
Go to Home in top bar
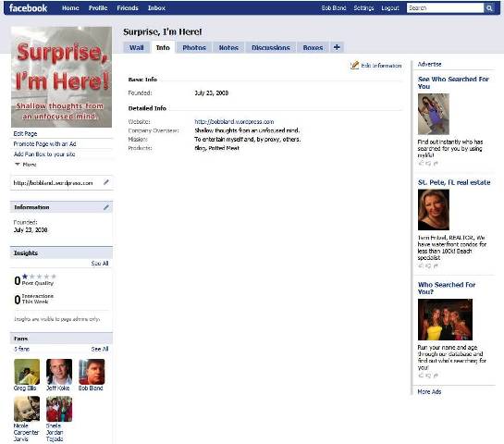click(70, 8)
